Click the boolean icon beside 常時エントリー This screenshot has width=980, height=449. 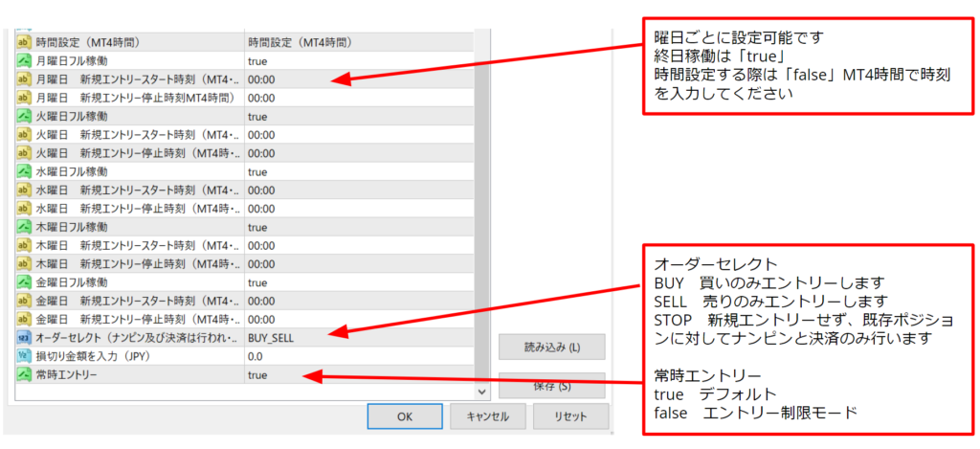pos(24,375)
